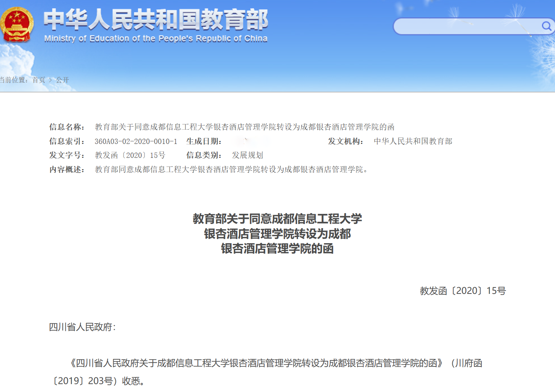The height and width of the screenshot is (392, 555).
Task: Click the breadcrumb separator arrow after 首页
Action: coord(50,80)
